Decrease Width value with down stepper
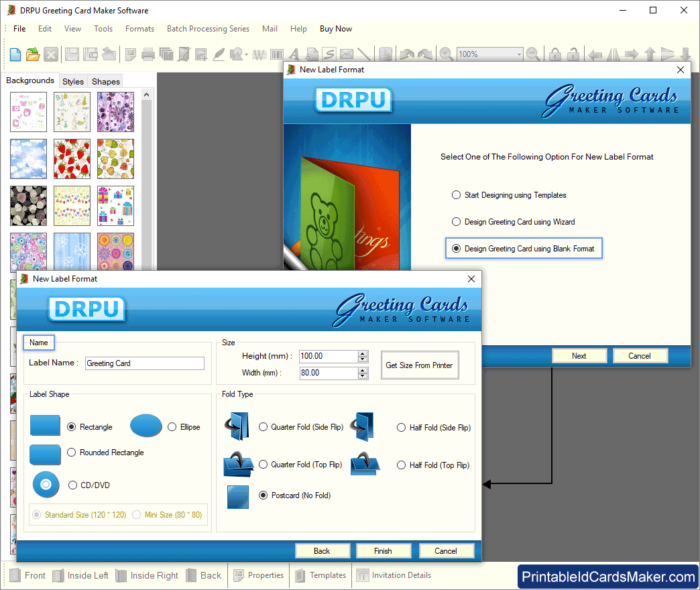700x590 pixels. 363,375
